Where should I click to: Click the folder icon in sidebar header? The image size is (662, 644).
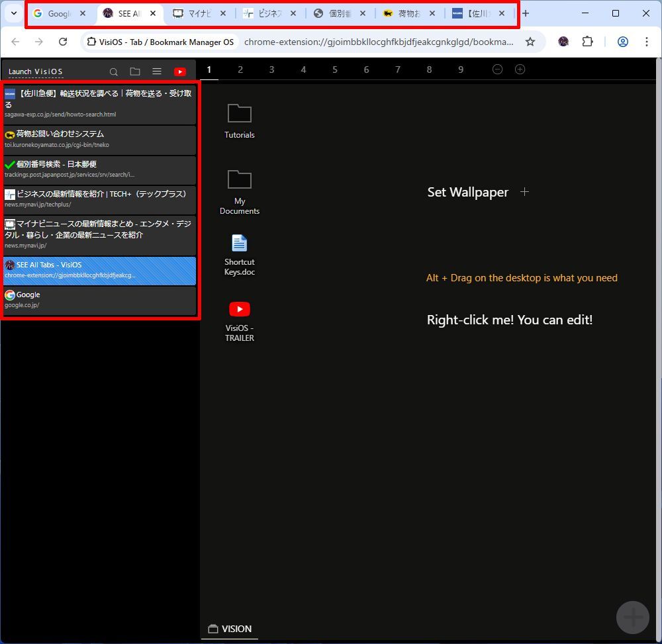click(135, 71)
